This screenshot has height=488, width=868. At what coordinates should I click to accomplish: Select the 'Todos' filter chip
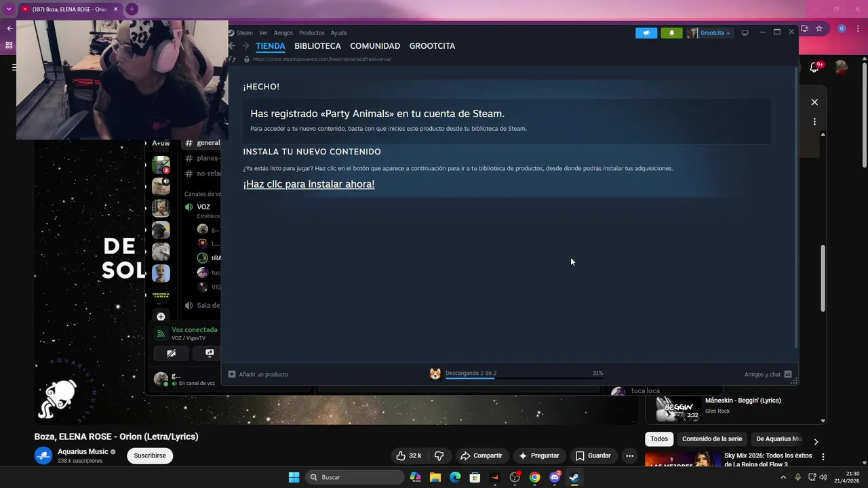(659, 439)
